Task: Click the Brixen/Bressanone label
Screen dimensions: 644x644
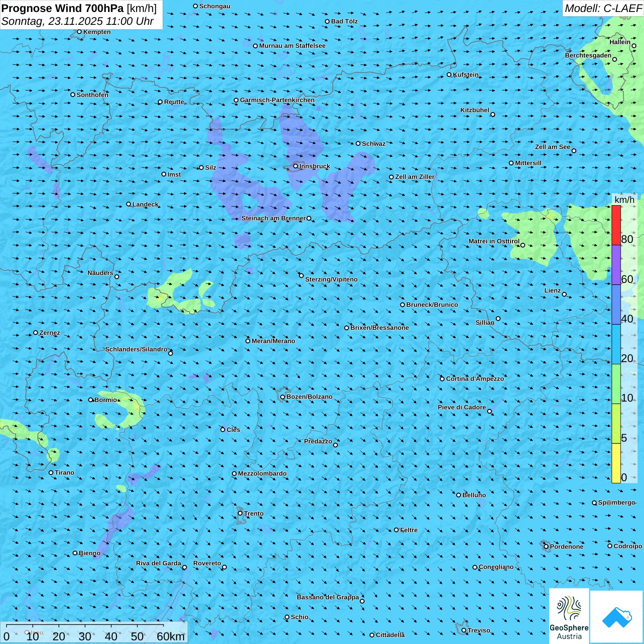Action: click(x=379, y=328)
